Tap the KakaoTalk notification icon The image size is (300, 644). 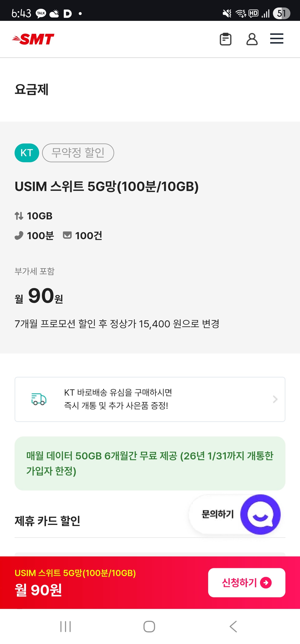click(x=41, y=13)
